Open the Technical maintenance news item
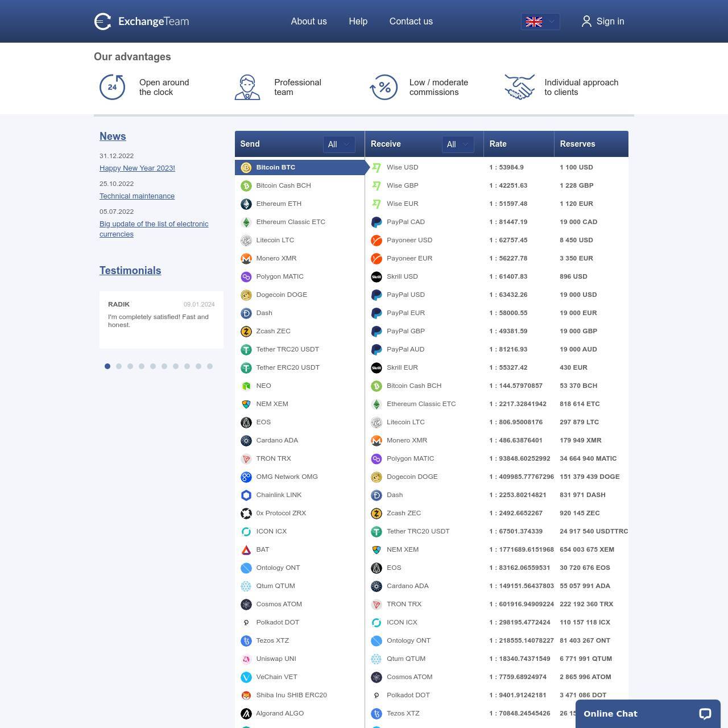 click(x=137, y=196)
